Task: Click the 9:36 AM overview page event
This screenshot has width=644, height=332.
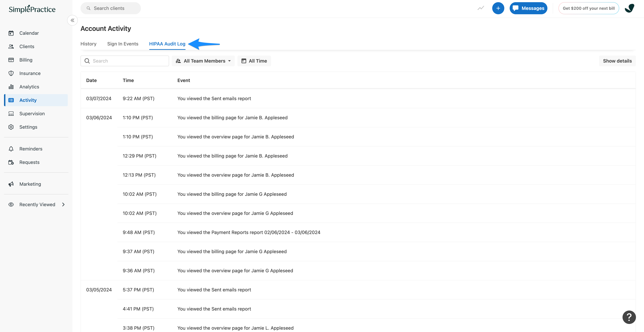Action: click(235, 270)
